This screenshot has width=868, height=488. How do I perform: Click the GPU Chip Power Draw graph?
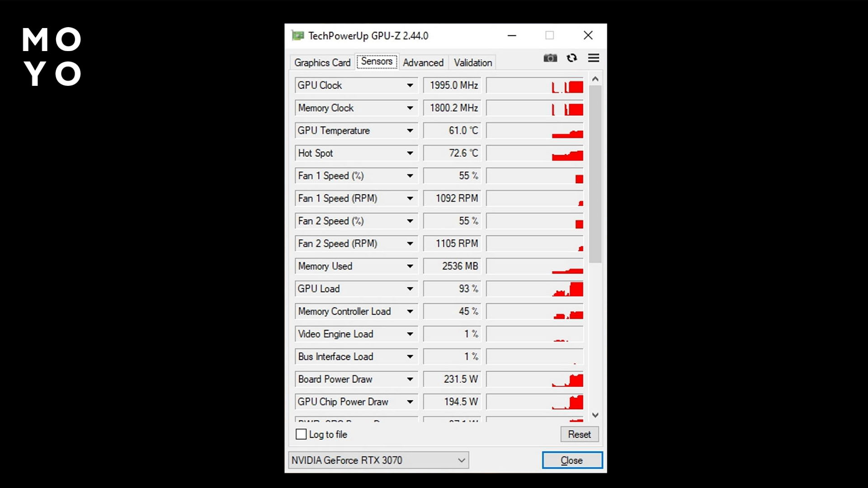[x=535, y=402]
